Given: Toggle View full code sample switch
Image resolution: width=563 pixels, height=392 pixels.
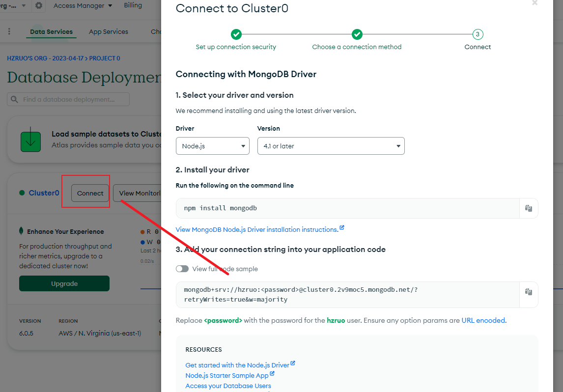Looking at the screenshot, I should tap(182, 269).
